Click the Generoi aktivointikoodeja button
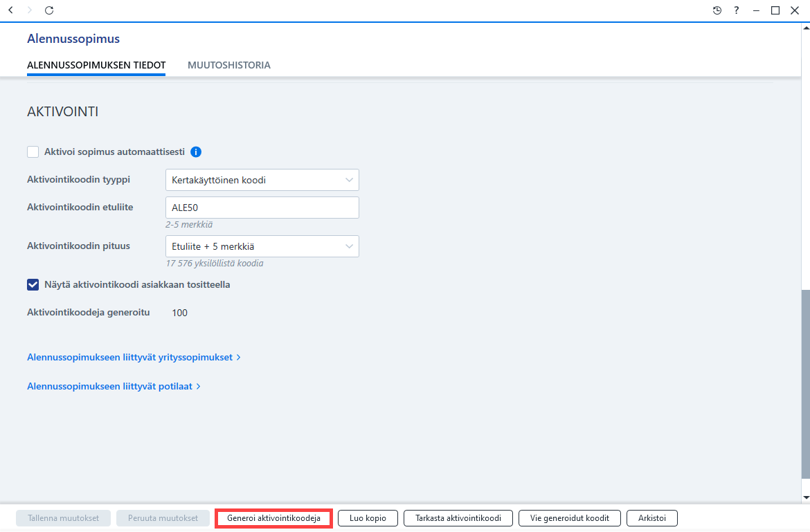The width and height of the screenshot is (810, 532). click(x=273, y=518)
